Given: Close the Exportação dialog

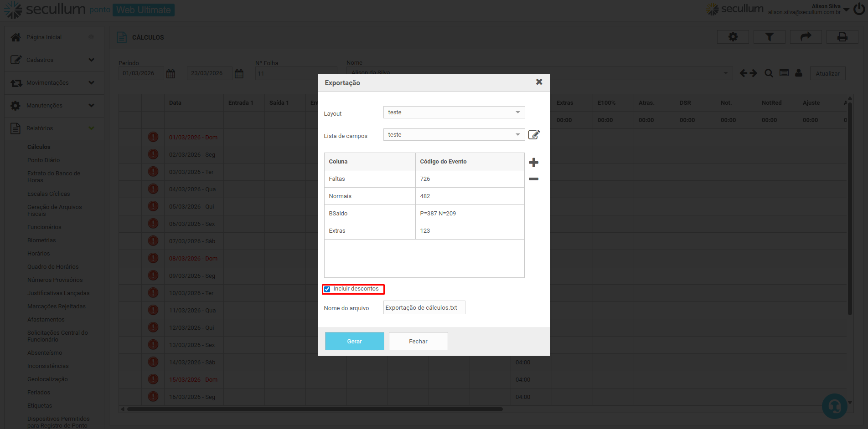Looking at the screenshot, I should 539,82.
